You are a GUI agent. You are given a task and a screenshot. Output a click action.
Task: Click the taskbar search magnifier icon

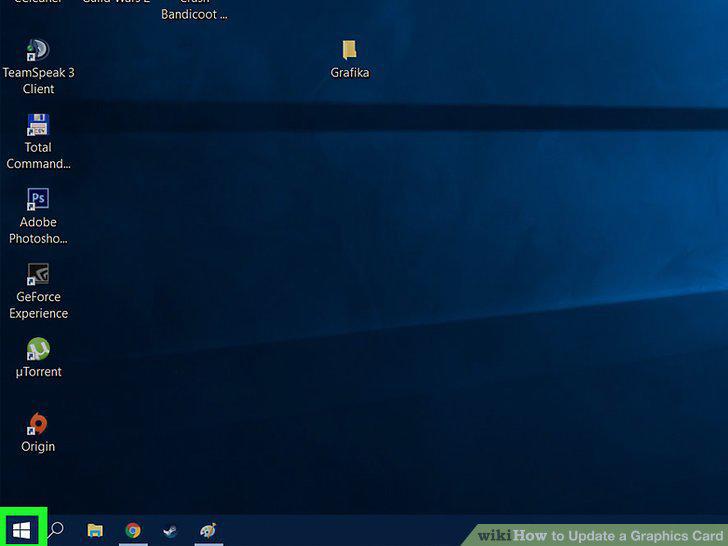[56, 529]
